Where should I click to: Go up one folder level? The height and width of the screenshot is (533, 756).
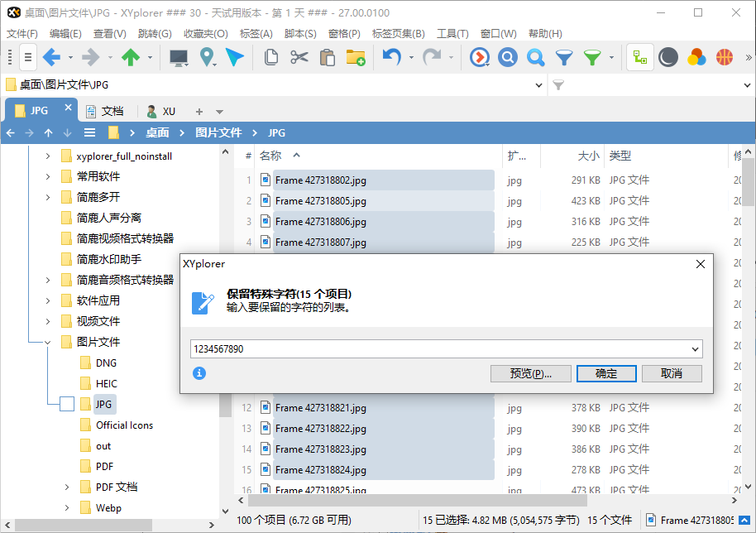(x=131, y=57)
